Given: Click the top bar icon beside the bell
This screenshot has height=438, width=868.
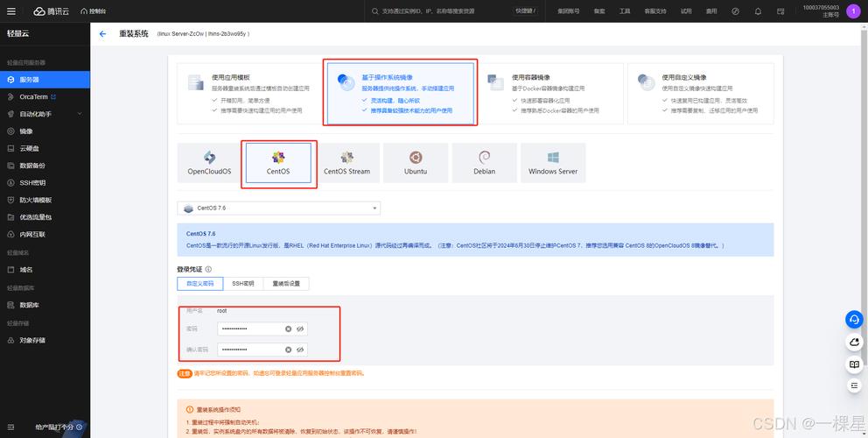Looking at the screenshot, I should tap(780, 11).
